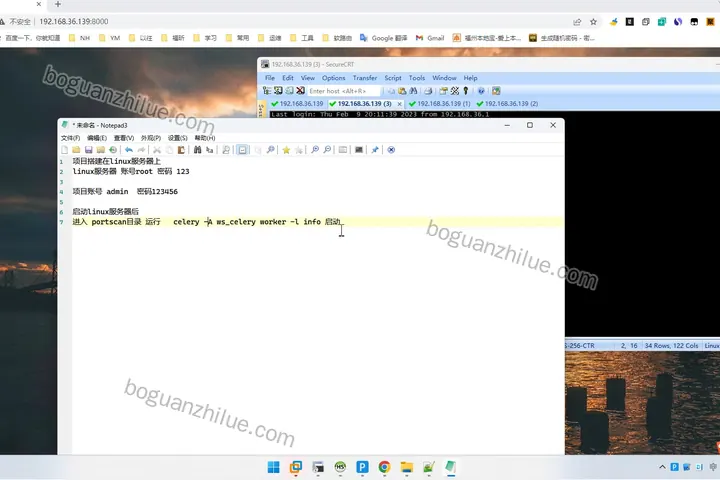The width and height of the screenshot is (720, 480).
Task: Click the Open file folder icon in Notepad3
Action: [x=76, y=150]
